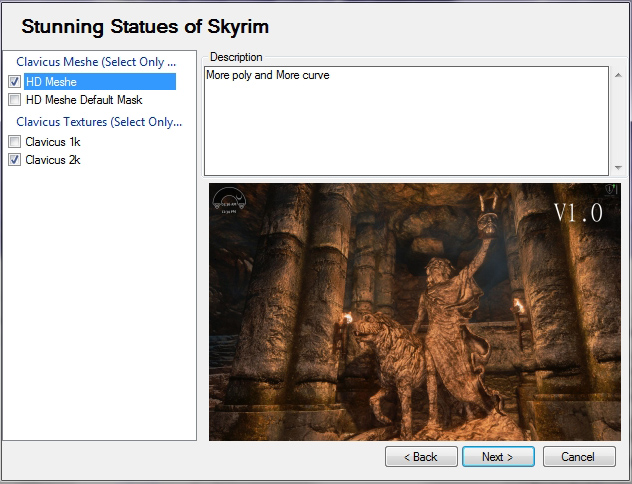The width and height of the screenshot is (632, 484).
Task: Select the 'Clavicus Textures (Select Only...' group header
Action: tap(99, 122)
